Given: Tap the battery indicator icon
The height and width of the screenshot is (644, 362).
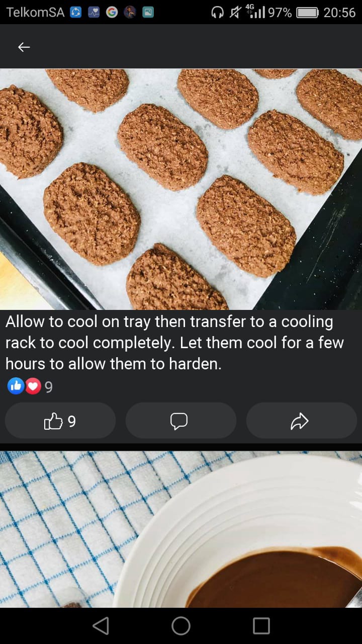Looking at the screenshot, I should 307,13.
